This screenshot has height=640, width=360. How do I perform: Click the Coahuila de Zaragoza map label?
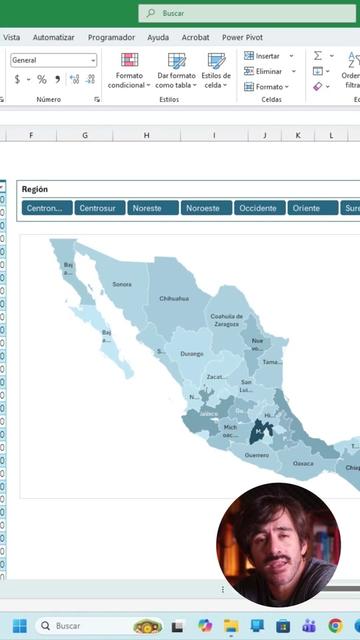[x=227, y=320]
